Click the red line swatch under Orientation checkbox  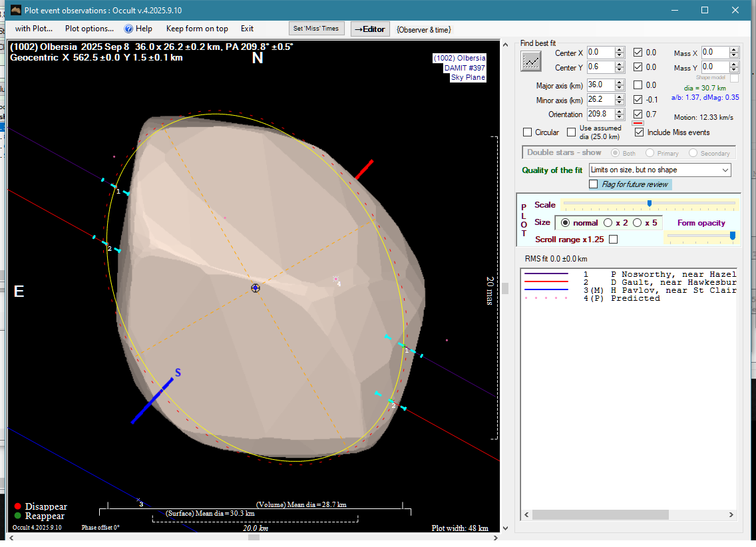(x=638, y=123)
